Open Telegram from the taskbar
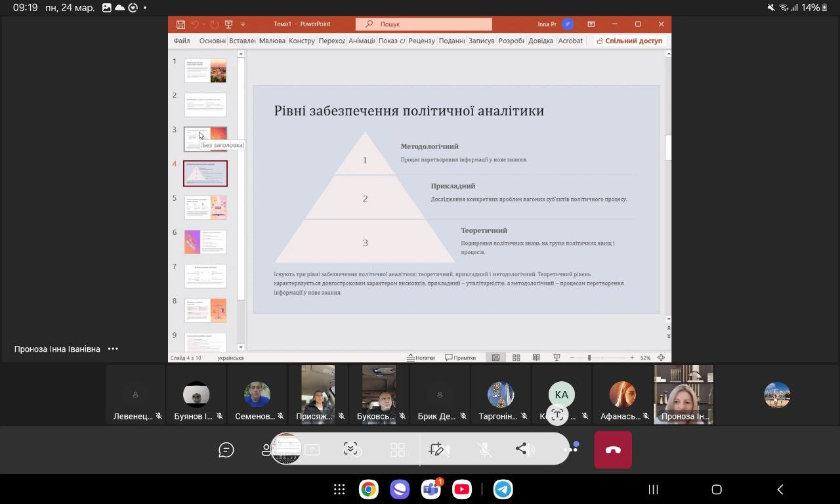 tap(503, 490)
